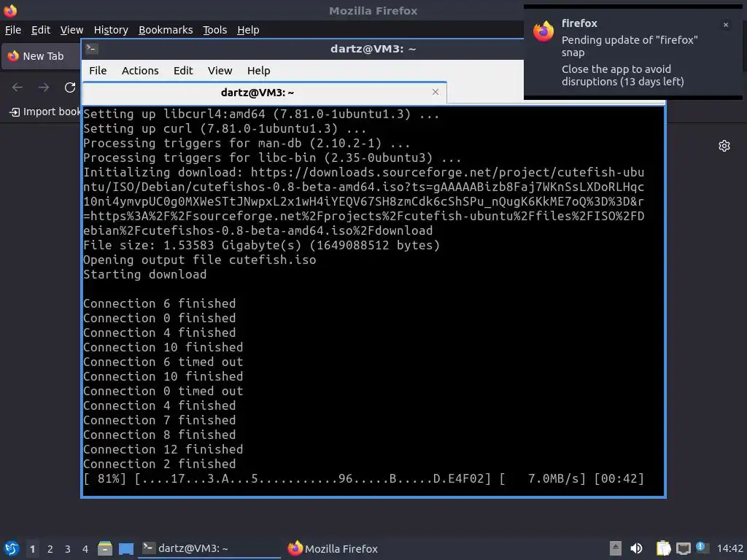Click the download progress bar line at 81%

pyautogui.click(x=363, y=478)
